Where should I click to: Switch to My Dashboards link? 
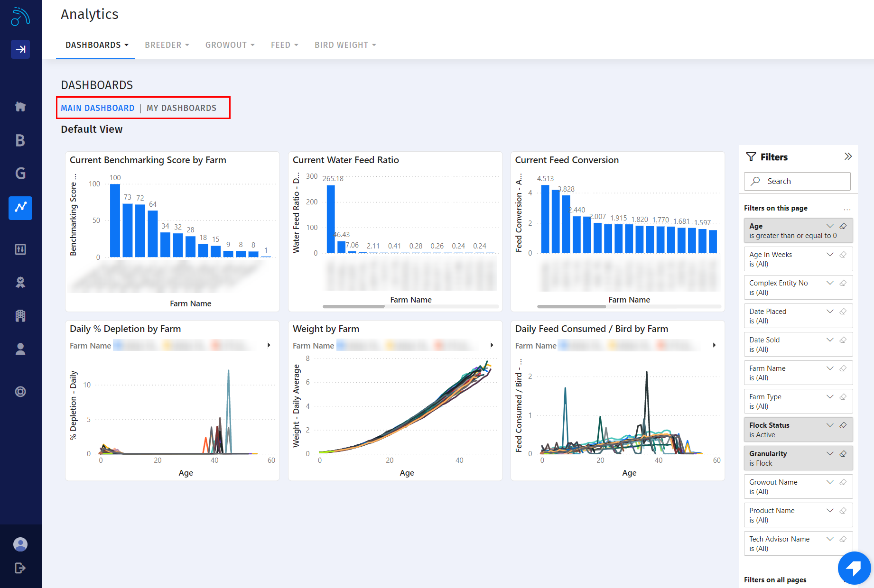[181, 108]
